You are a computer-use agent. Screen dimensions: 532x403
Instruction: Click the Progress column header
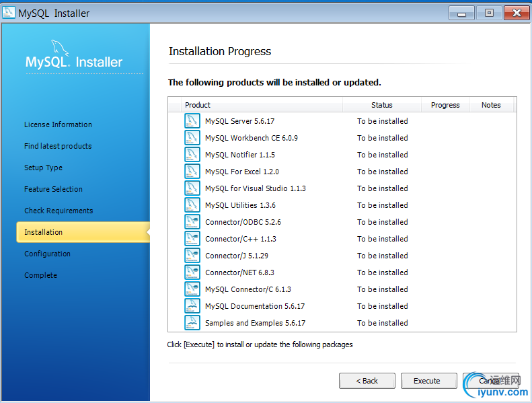tap(445, 105)
